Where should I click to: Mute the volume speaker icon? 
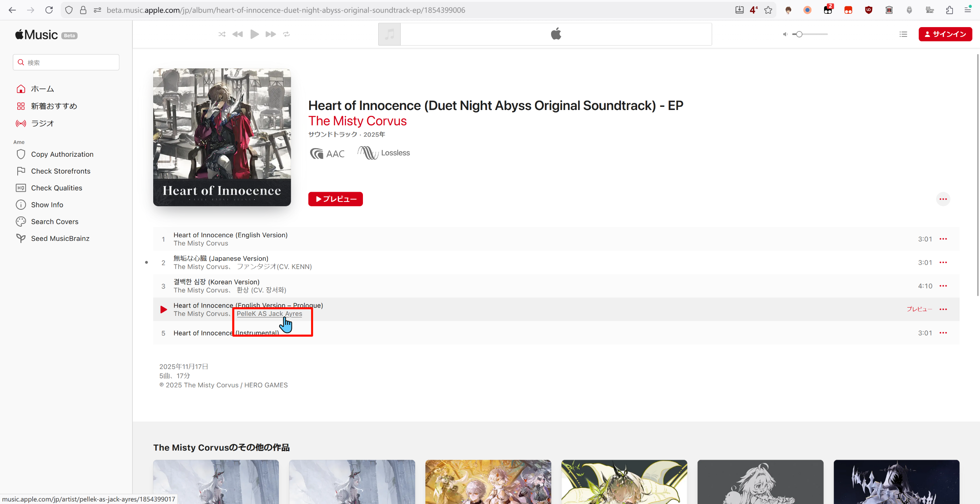pyautogui.click(x=785, y=34)
